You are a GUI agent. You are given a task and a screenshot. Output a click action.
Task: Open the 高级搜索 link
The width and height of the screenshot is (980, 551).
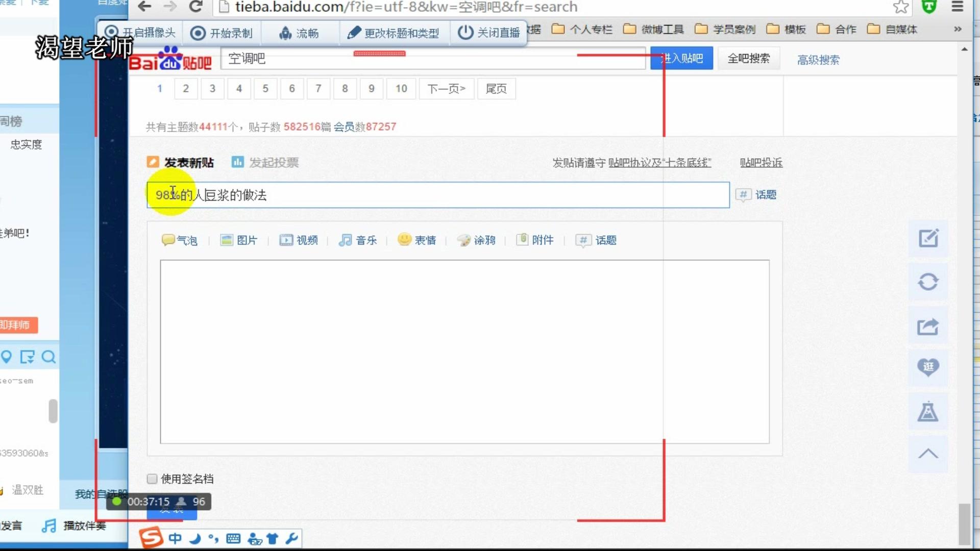(x=818, y=60)
